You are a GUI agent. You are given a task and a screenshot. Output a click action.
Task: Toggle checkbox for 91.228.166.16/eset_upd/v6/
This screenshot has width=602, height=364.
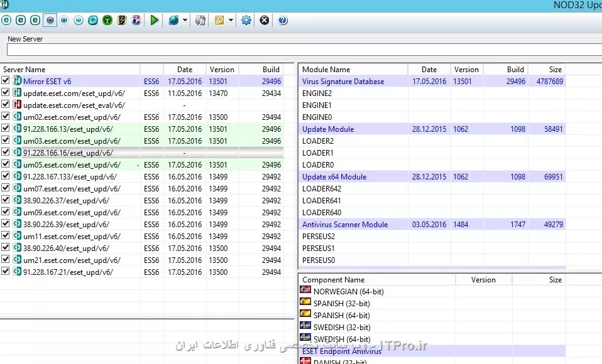click(6, 152)
